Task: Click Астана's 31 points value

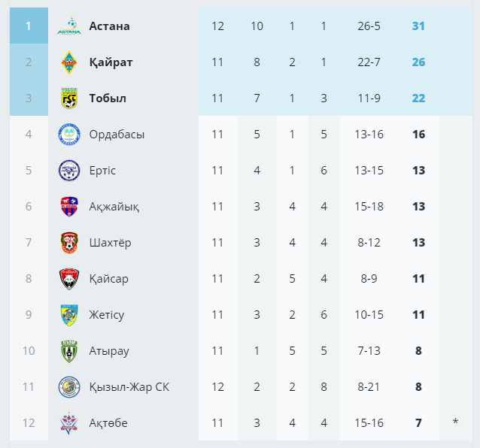Action: click(x=418, y=26)
